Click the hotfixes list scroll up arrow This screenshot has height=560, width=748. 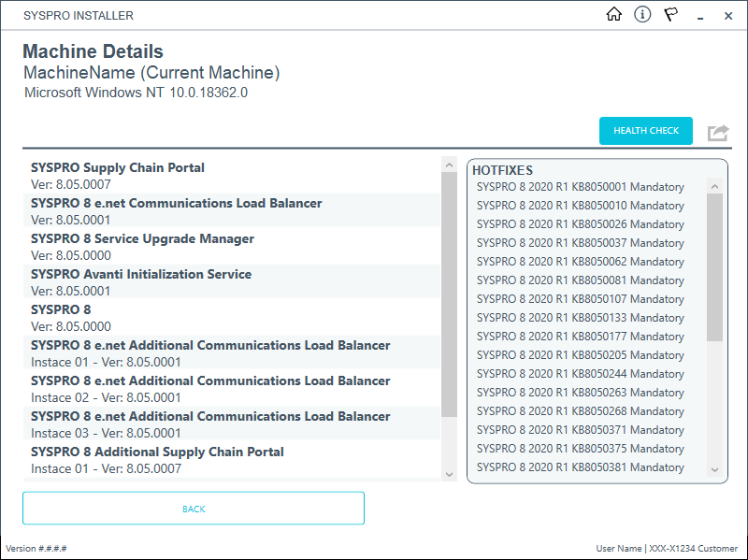(x=714, y=185)
